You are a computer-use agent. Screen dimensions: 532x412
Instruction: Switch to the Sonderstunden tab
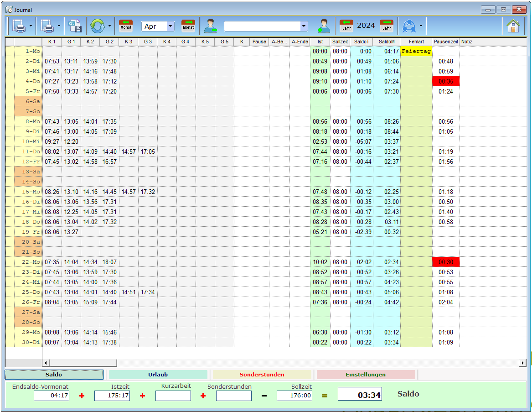(262, 375)
